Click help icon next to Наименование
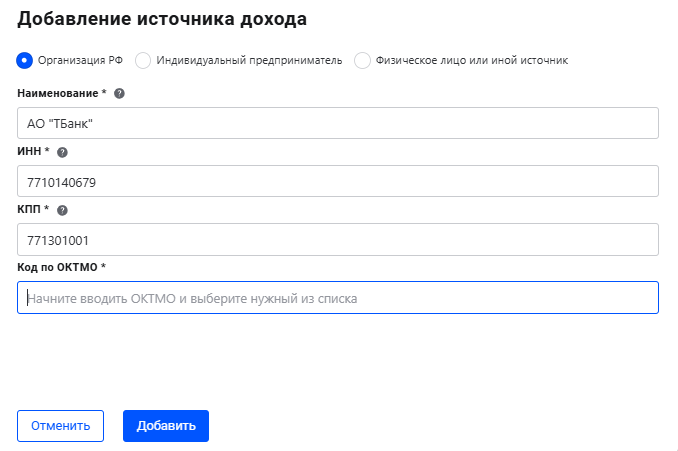This screenshot has width=678, height=451. pyautogui.click(x=120, y=93)
